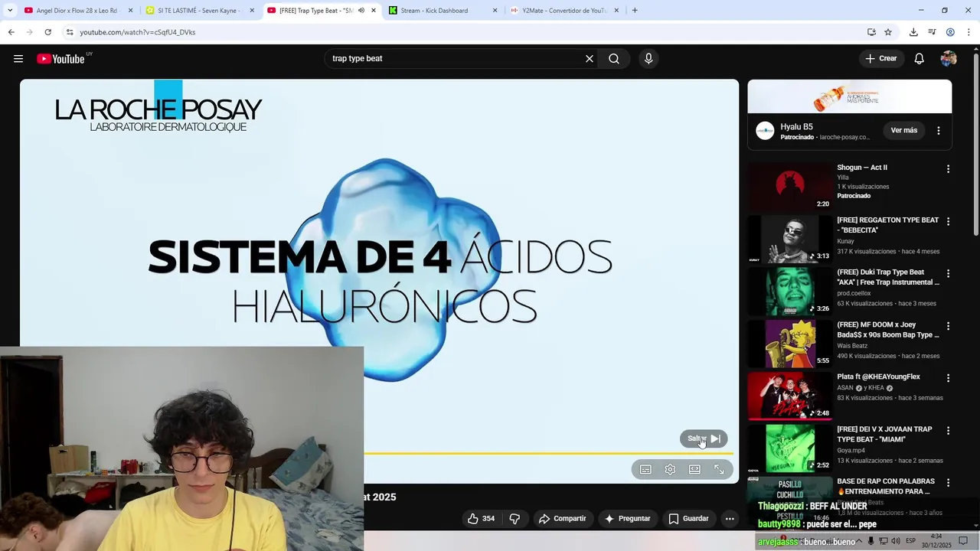This screenshot has width=980, height=551.
Task: Clear the search box with the X
Action: click(590, 59)
